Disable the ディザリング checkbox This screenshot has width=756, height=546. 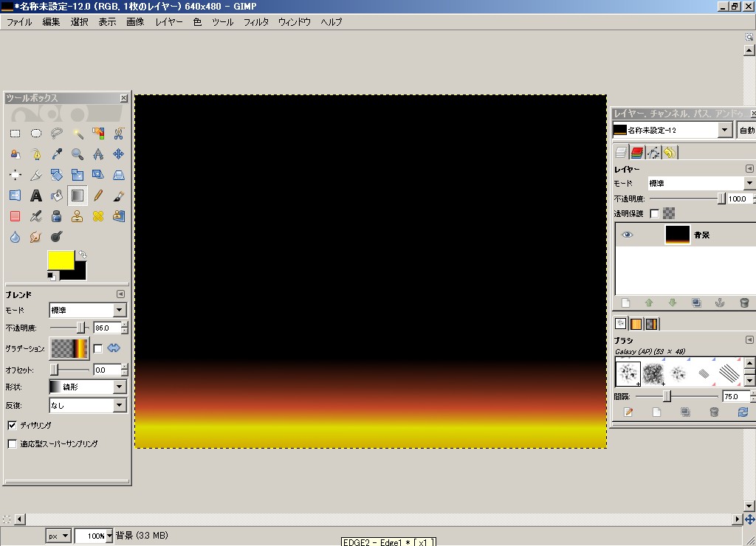[12, 426]
